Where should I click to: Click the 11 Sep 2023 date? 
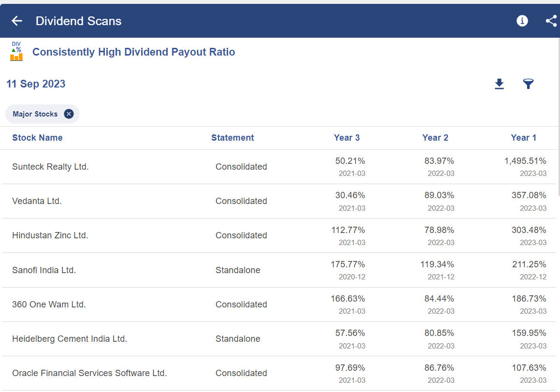click(x=36, y=84)
